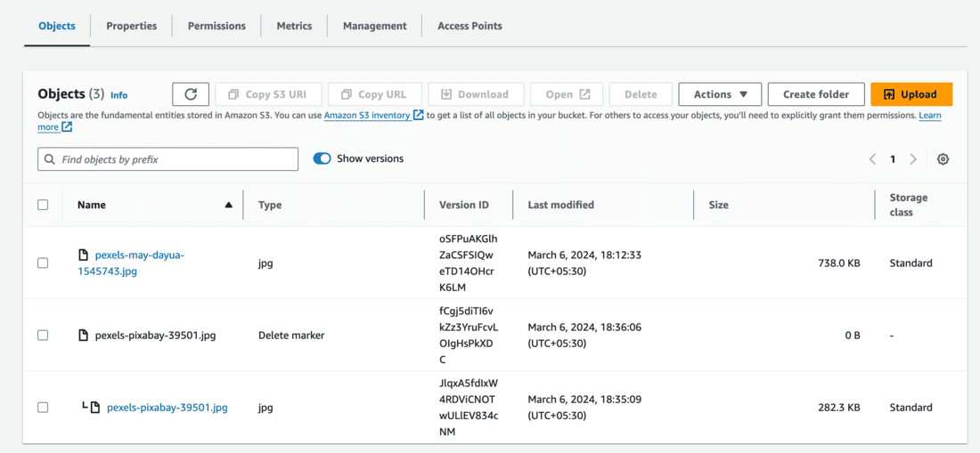Open the Amazon S3 inventory link

coord(367,116)
